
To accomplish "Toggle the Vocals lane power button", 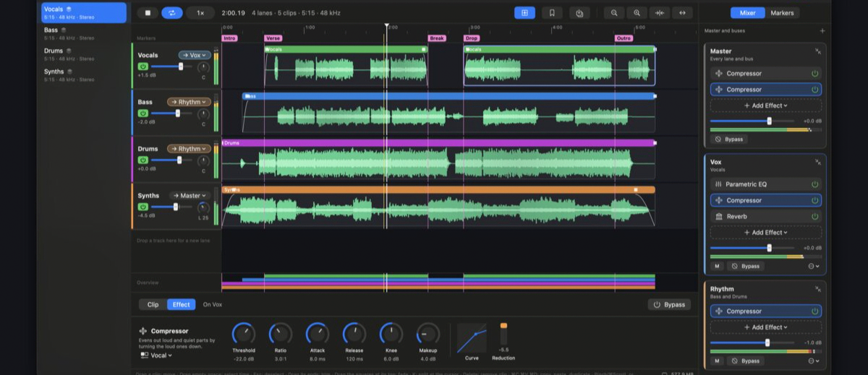I will pyautogui.click(x=143, y=66).
